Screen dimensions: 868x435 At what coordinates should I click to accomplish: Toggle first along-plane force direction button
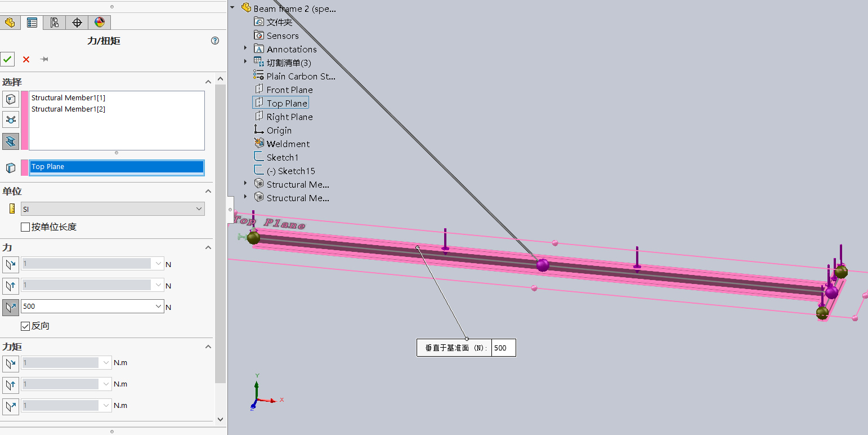pos(11,264)
